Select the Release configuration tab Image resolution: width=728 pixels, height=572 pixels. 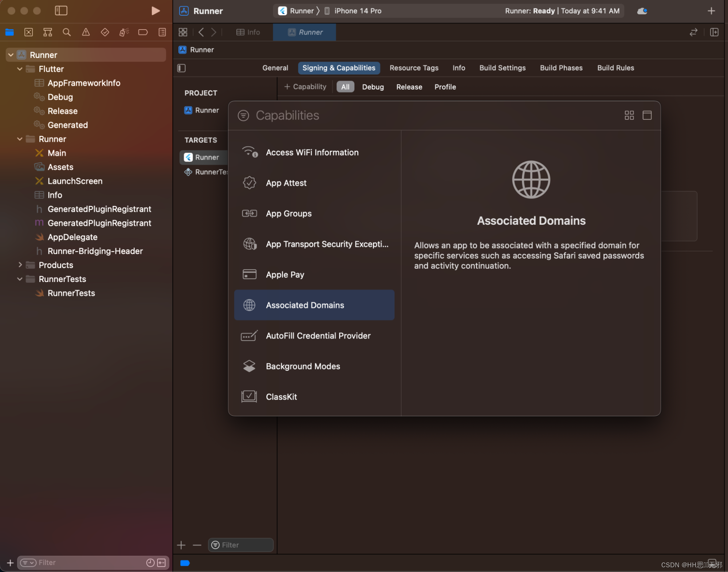point(409,87)
